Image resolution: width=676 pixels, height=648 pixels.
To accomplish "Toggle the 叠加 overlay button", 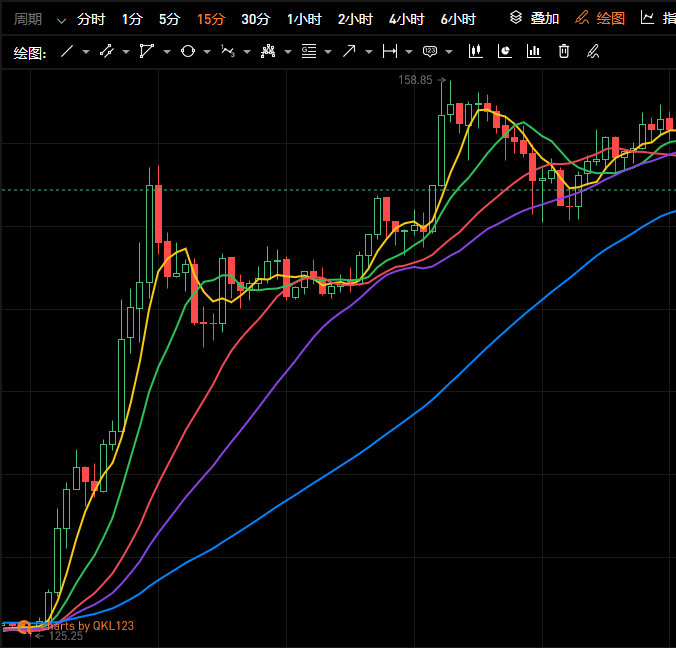I will [x=534, y=19].
